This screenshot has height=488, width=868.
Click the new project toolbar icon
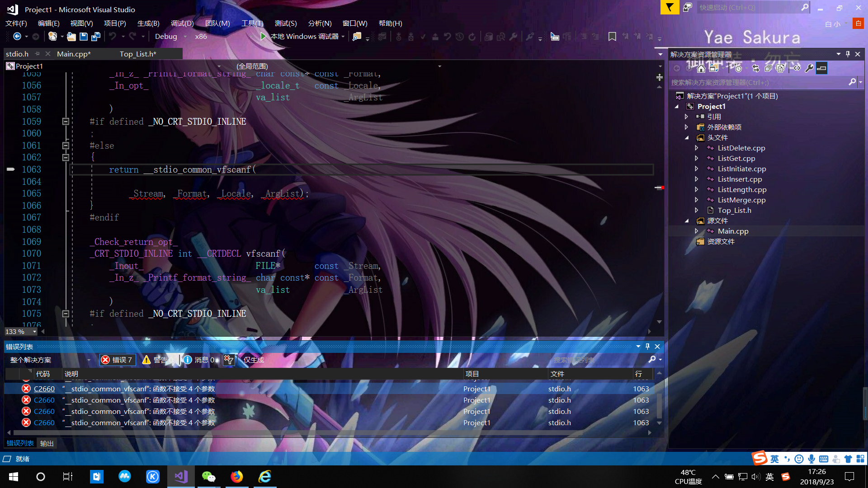52,36
